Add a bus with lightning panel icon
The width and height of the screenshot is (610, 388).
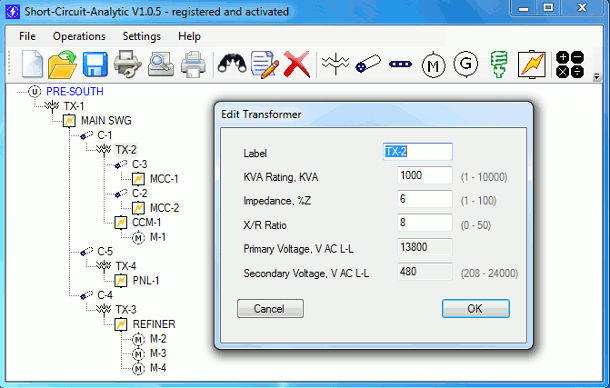(x=531, y=64)
